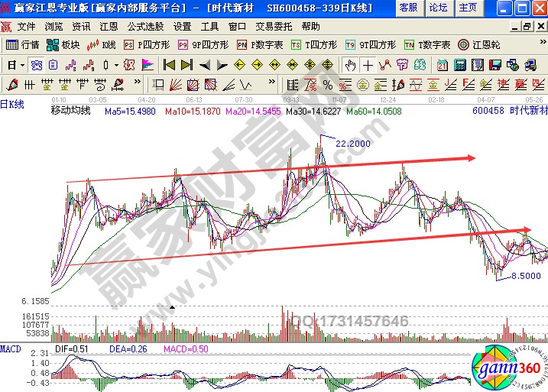Toggle the hand pan cursor mode
The height and width of the screenshot is (392, 548).
(350, 65)
